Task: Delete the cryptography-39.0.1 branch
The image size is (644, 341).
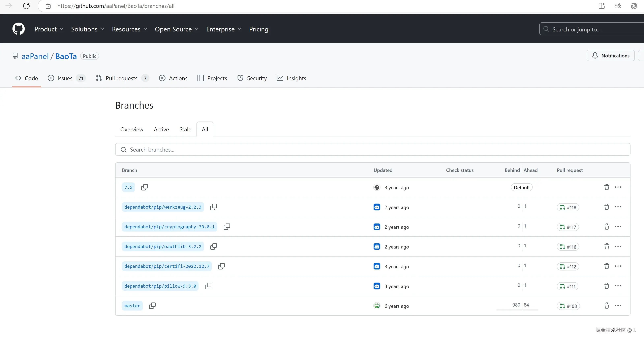Action: tap(607, 227)
